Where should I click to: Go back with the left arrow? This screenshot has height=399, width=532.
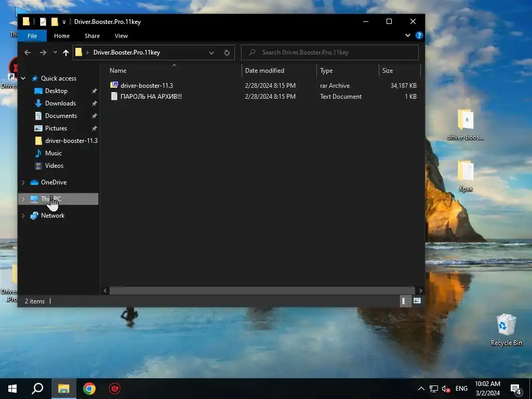(28, 52)
